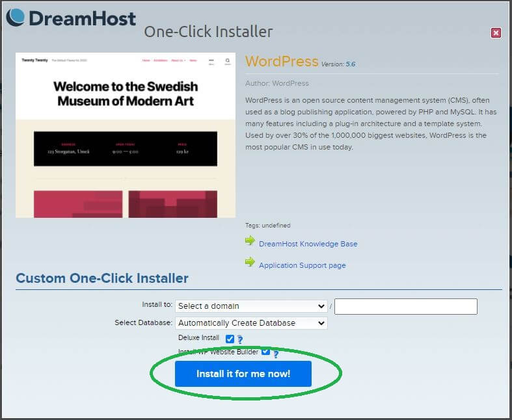The height and width of the screenshot is (420, 512).
Task: Click the search icon in theme preview
Action: (228, 60)
